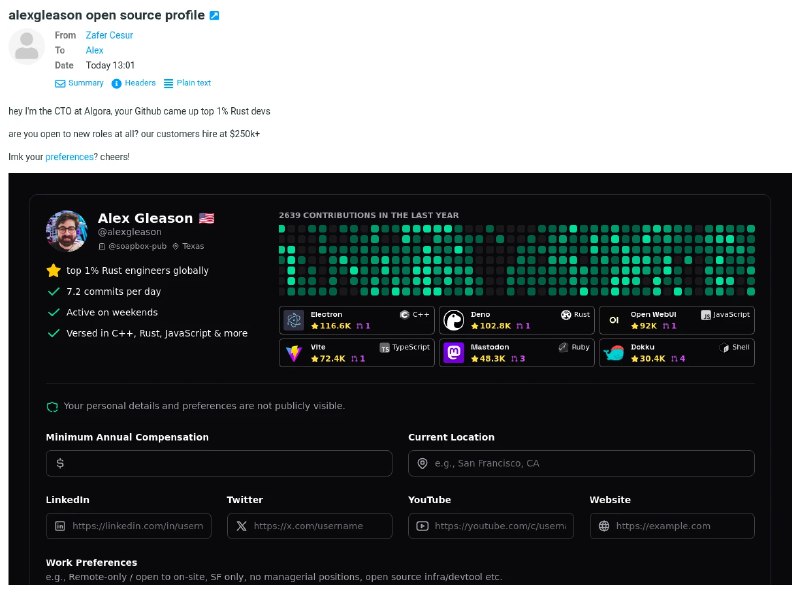Click the Vite project logo
Viewport: 800px width, 592px height.
click(x=294, y=353)
